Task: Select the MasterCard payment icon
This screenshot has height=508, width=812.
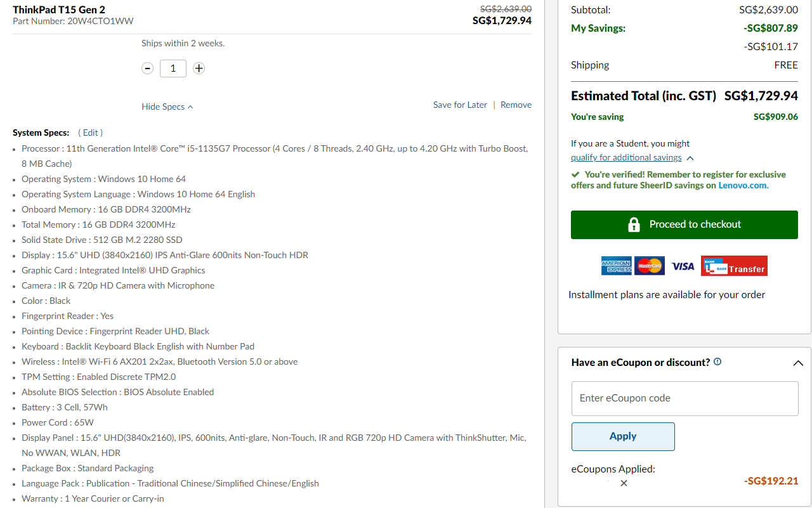Action: point(650,266)
